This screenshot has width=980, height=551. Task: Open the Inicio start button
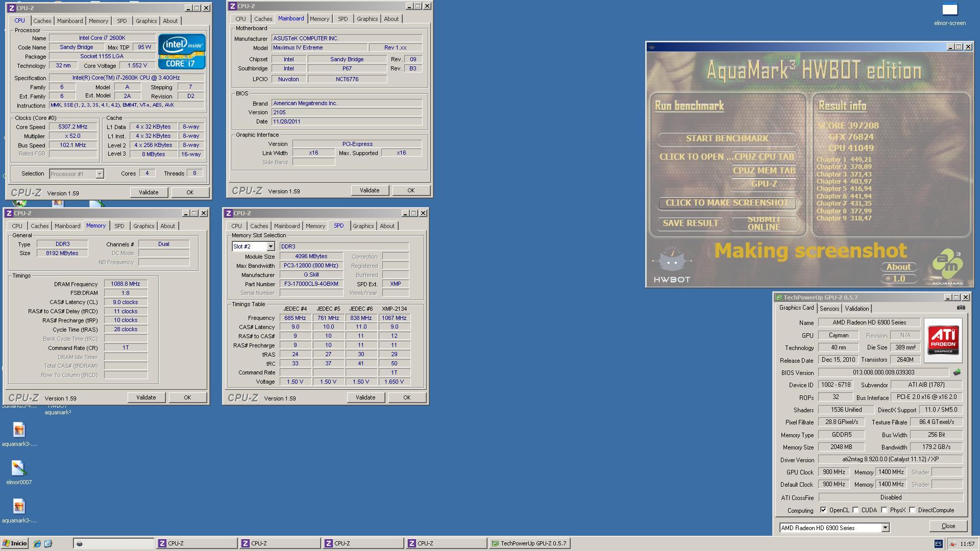point(14,544)
